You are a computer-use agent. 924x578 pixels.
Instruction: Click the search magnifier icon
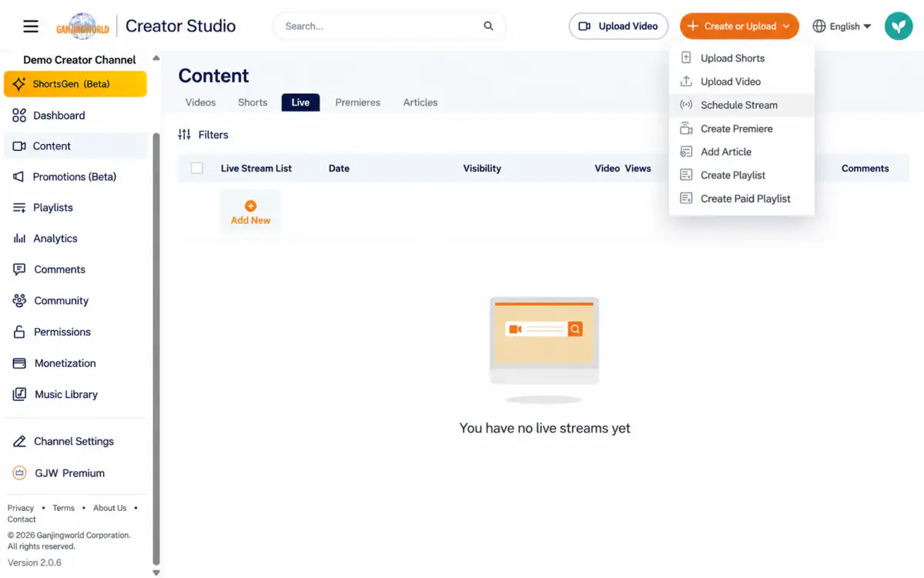(x=488, y=26)
